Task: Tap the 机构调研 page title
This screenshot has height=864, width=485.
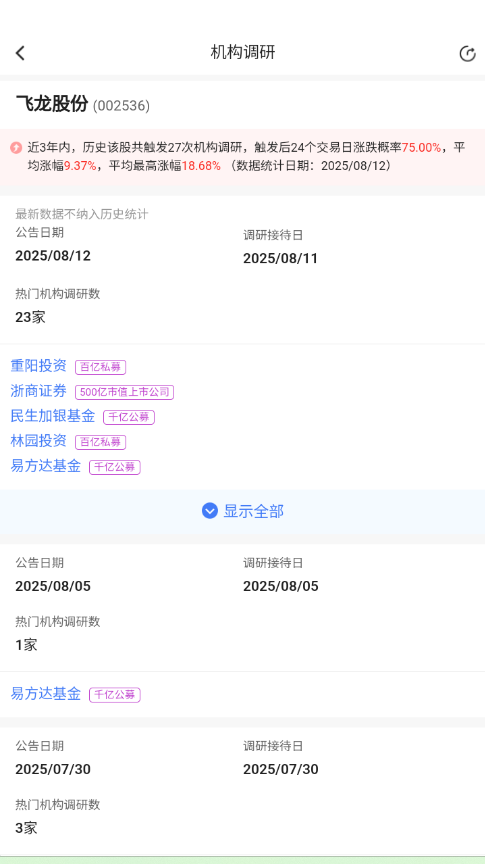Action: pos(242,52)
